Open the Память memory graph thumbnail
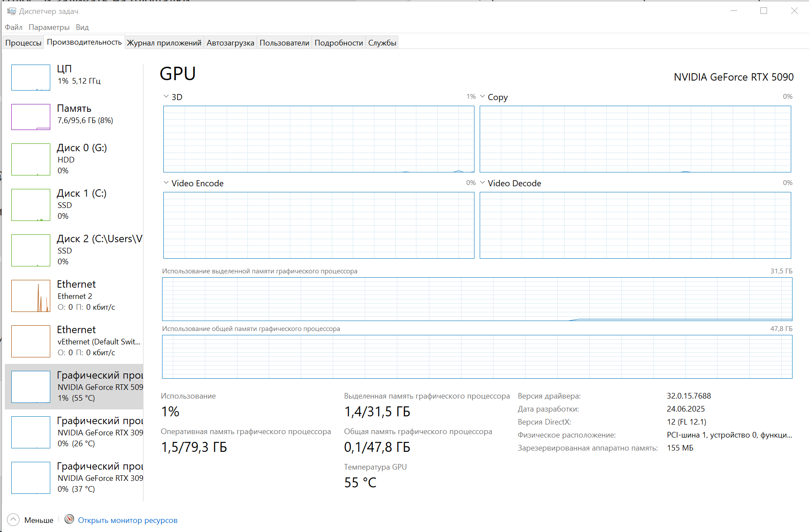 (31, 117)
